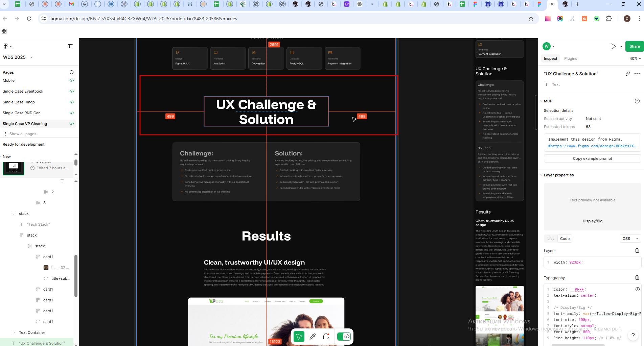The height and width of the screenshot is (346, 644).
Task: Click dev-ready icon beside Single Case RND Gen
Action: click(72, 113)
